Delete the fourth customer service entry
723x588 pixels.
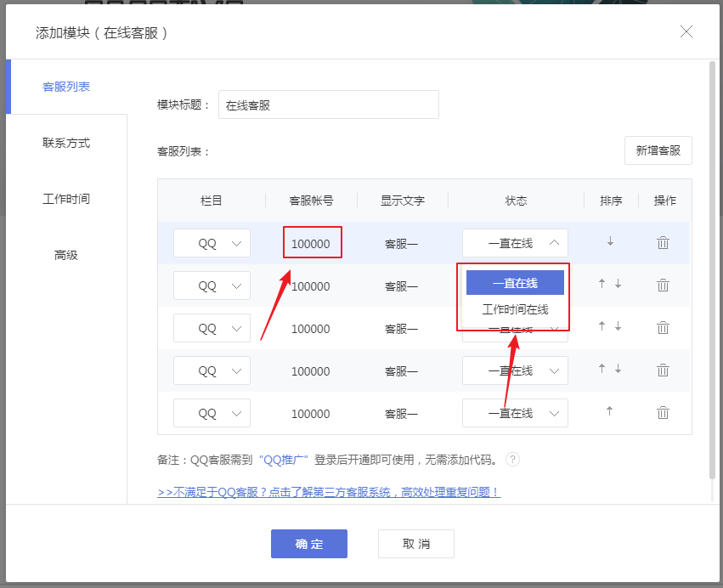click(663, 370)
